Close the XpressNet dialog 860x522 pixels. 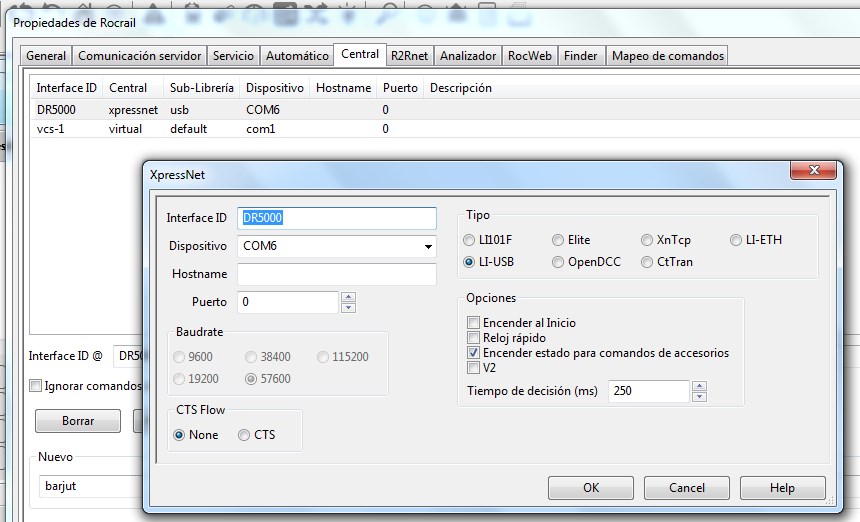[x=813, y=170]
